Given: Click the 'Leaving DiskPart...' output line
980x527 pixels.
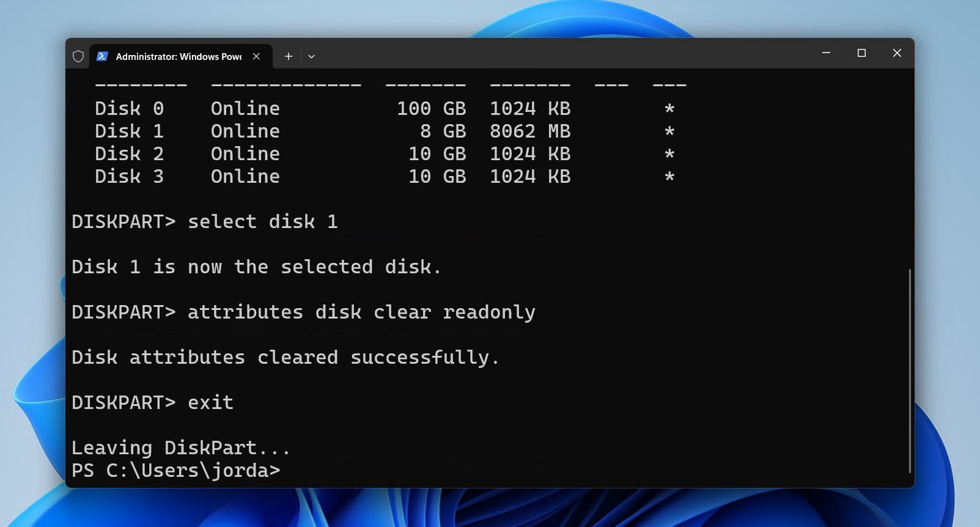Looking at the screenshot, I should coord(181,448).
